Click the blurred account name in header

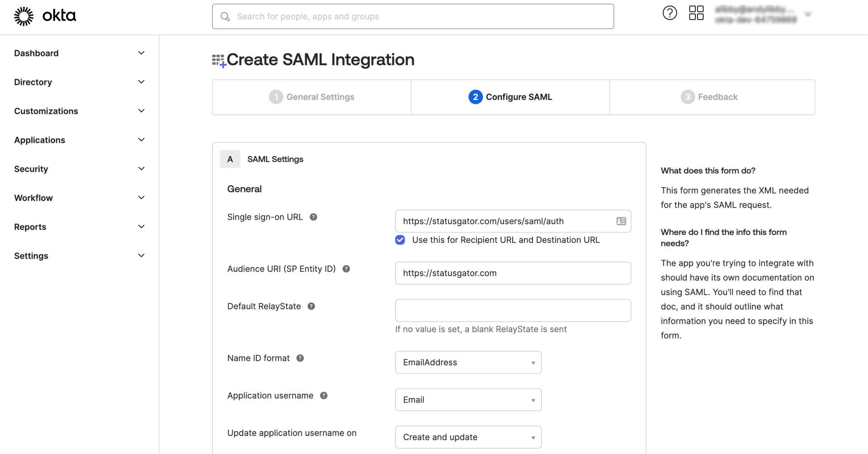[x=755, y=14]
